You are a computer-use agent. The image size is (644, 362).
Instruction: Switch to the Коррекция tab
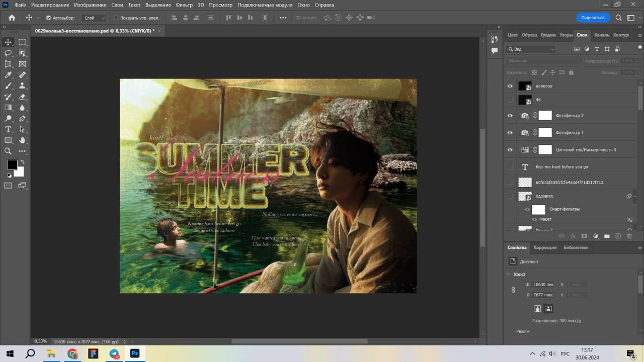click(x=545, y=247)
